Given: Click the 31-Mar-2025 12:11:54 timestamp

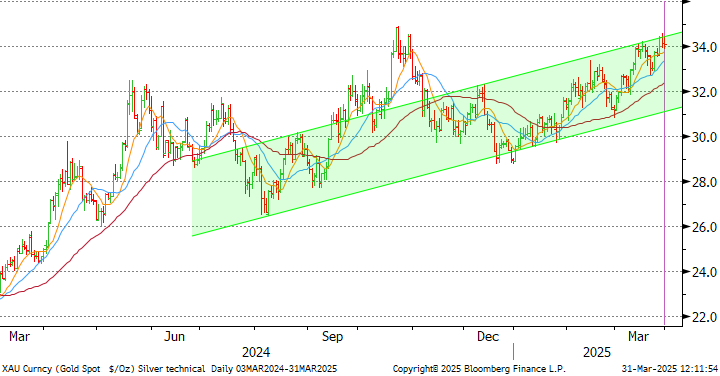Looking at the screenshot, I should [669, 369].
